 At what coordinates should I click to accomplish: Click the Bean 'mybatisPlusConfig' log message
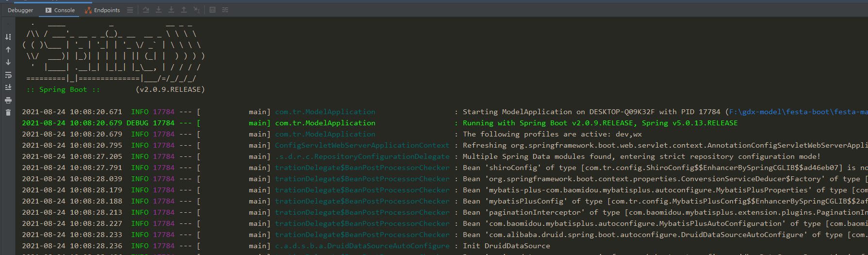[x=665, y=201]
